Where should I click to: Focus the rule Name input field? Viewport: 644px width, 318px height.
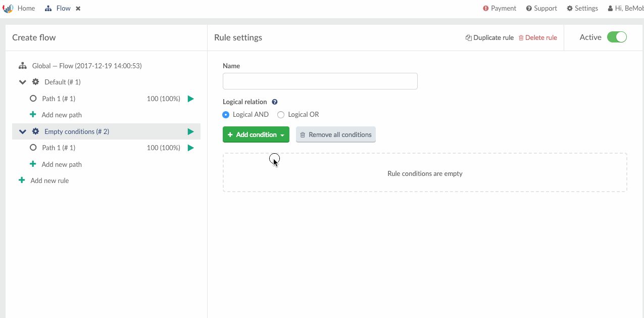(x=320, y=81)
